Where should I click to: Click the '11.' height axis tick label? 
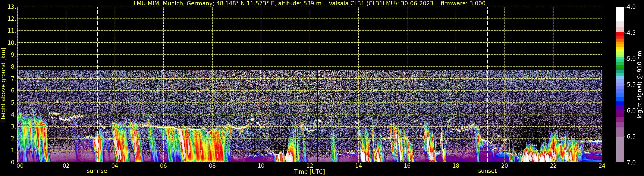(12, 31)
